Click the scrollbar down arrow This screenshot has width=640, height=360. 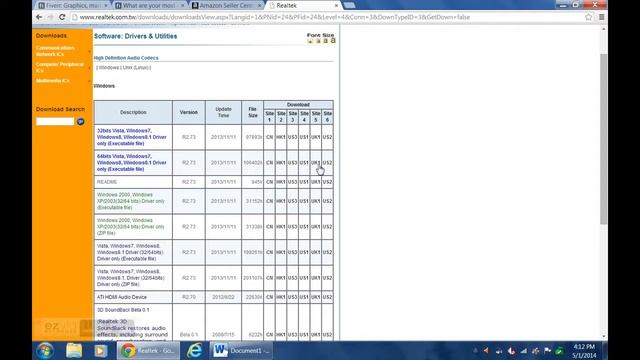click(x=604, y=336)
